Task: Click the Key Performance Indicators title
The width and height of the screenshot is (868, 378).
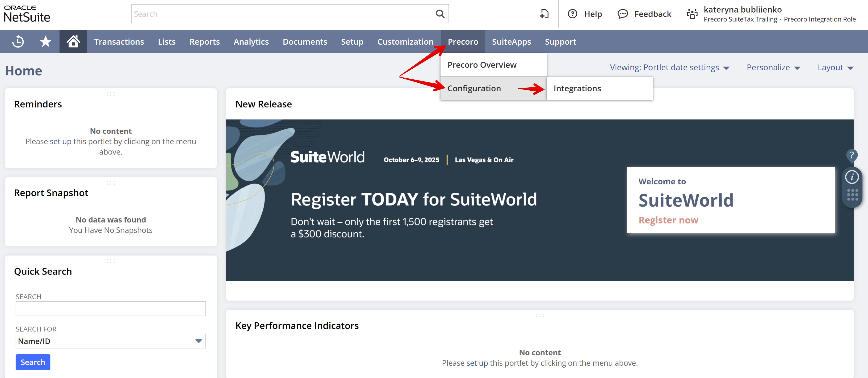Action: 297,326
